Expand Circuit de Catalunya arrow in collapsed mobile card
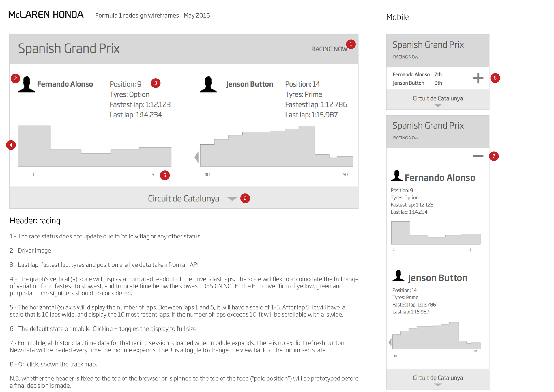Screen dimensions: 554x392 [438, 106]
